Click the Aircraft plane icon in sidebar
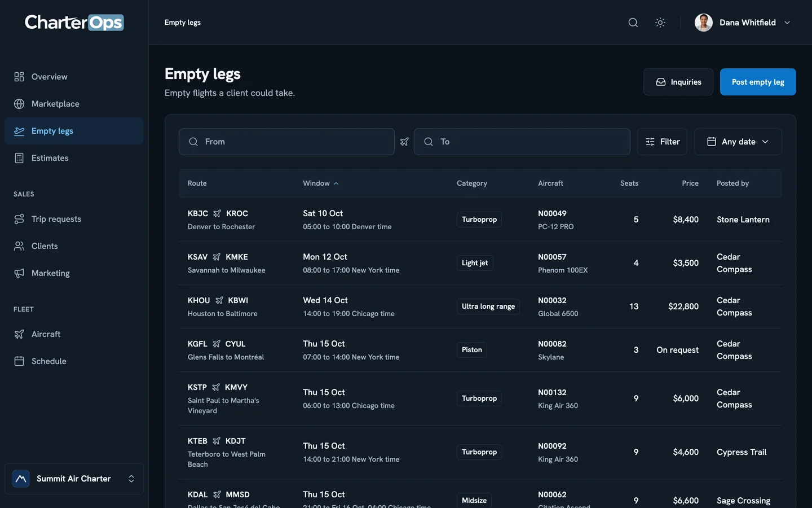The height and width of the screenshot is (508, 812). pos(19,334)
